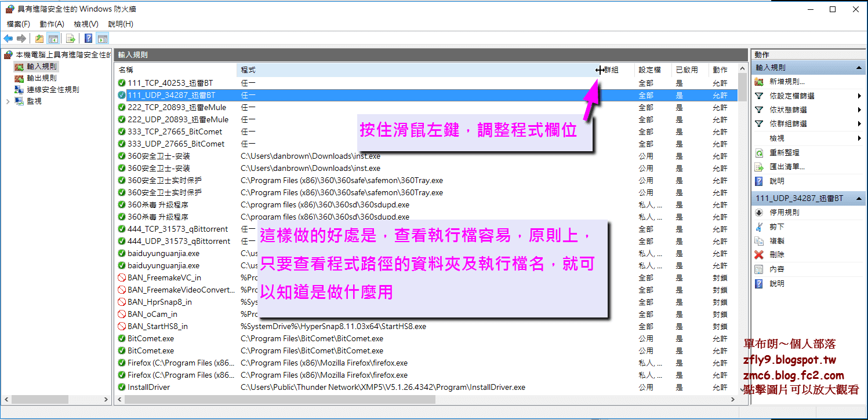The width and height of the screenshot is (868, 420).
Task: Open the 動作(A) menu
Action: [52, 24]
